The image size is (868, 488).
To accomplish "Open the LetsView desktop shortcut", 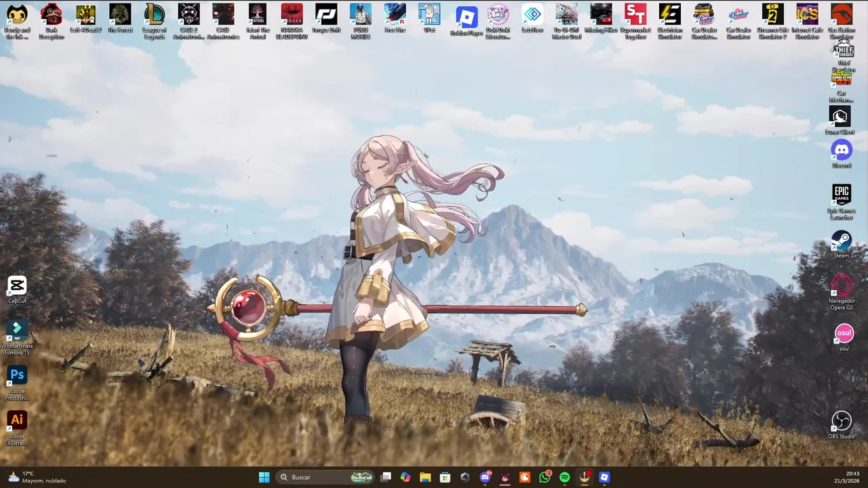I will (x=532, y=19).
